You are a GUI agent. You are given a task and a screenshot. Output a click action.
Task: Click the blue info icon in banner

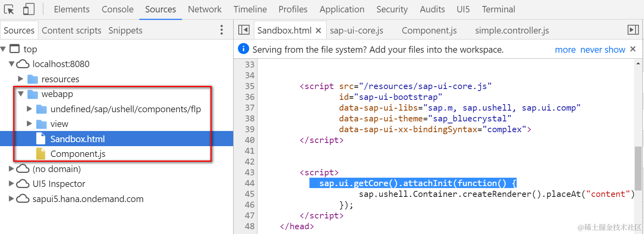click(x=244, y=49)
